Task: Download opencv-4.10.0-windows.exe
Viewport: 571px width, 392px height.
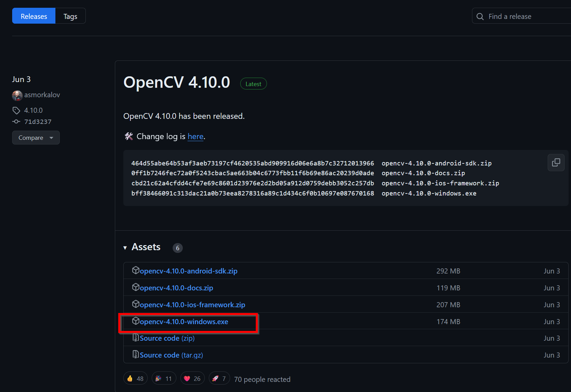Action: click(184, 321)
